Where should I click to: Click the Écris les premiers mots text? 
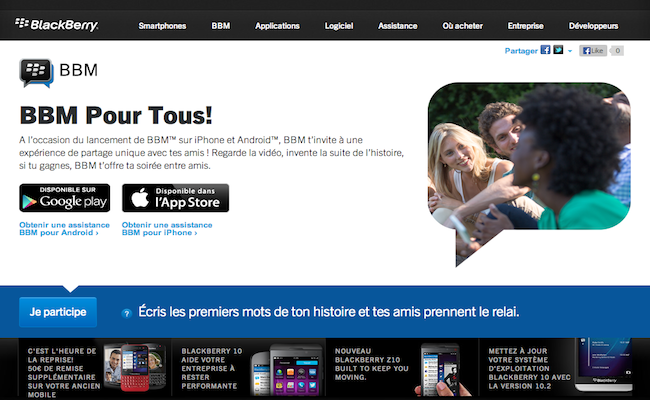[x=328, y=312]
